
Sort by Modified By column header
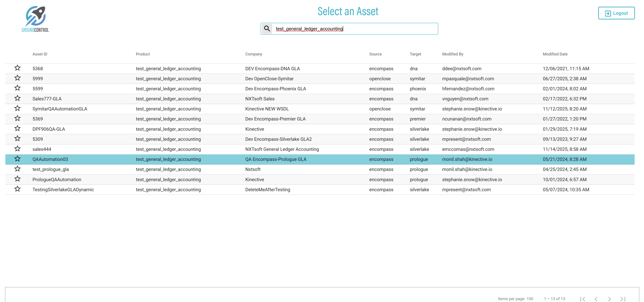point(453,54)
